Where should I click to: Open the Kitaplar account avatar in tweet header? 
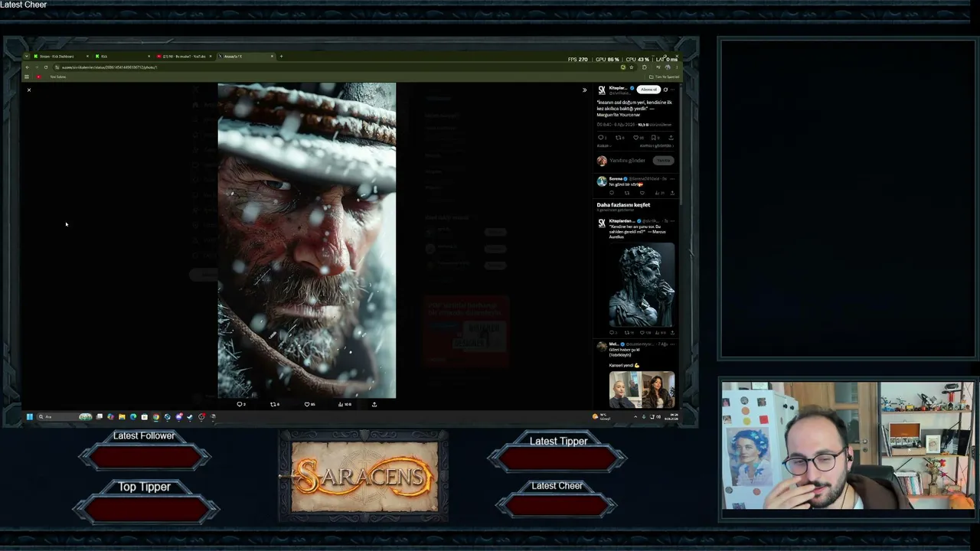602,90
